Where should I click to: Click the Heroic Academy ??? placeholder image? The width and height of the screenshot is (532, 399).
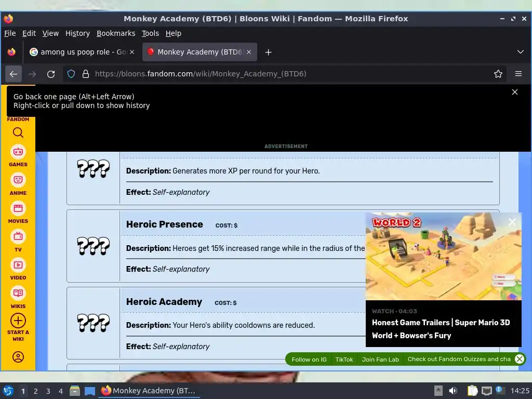pos(94,323)
